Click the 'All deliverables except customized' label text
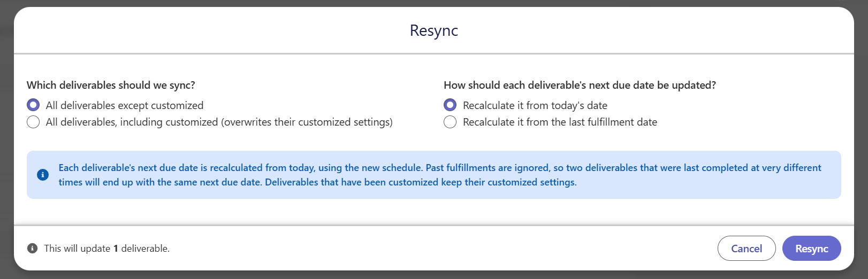This screenshot has height=279, width=868. [125, 105]
